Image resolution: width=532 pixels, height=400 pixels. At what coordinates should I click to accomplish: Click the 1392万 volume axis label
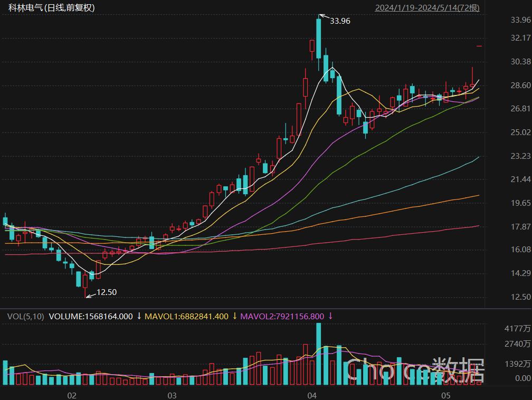[x=517, y=364]
